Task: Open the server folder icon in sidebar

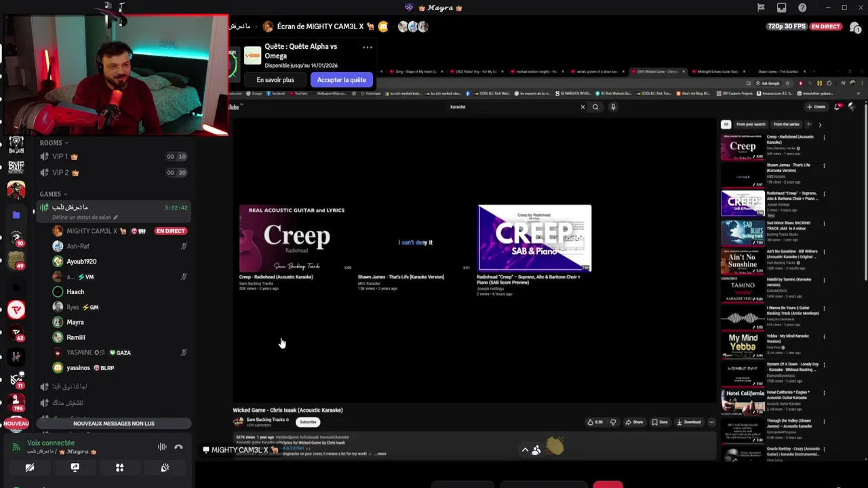Action: [16, 215]
